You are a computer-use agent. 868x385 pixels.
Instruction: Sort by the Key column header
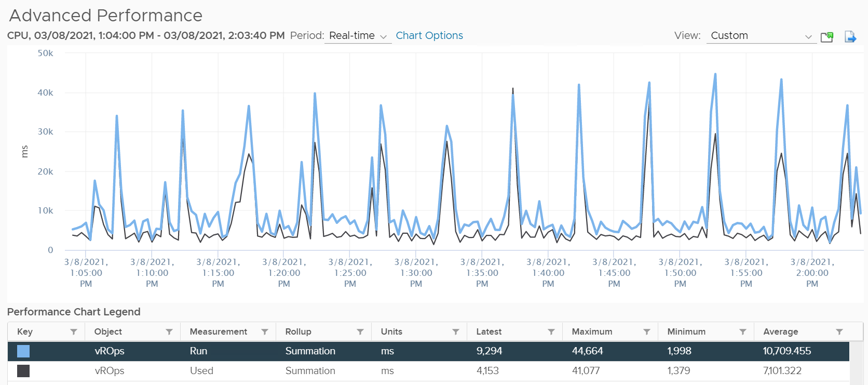pos(25,331)
